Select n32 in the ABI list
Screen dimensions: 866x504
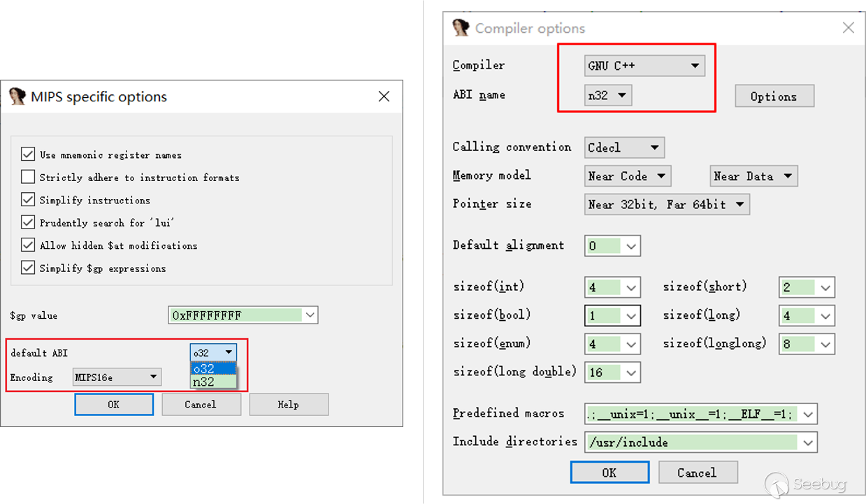(x=213, y=382)
